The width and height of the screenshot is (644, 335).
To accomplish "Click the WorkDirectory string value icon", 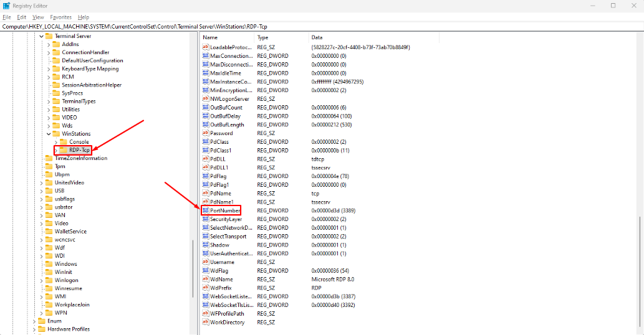I will pos(206,323).
